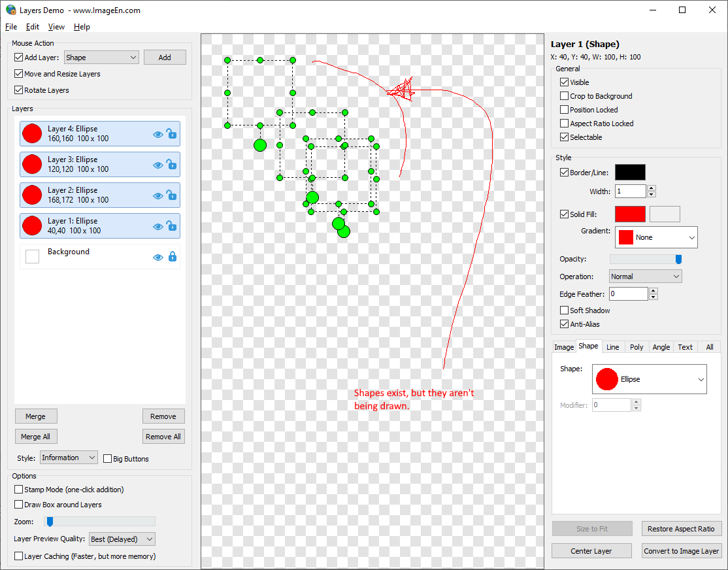Switch to the Text tab

tap(685, 347)
